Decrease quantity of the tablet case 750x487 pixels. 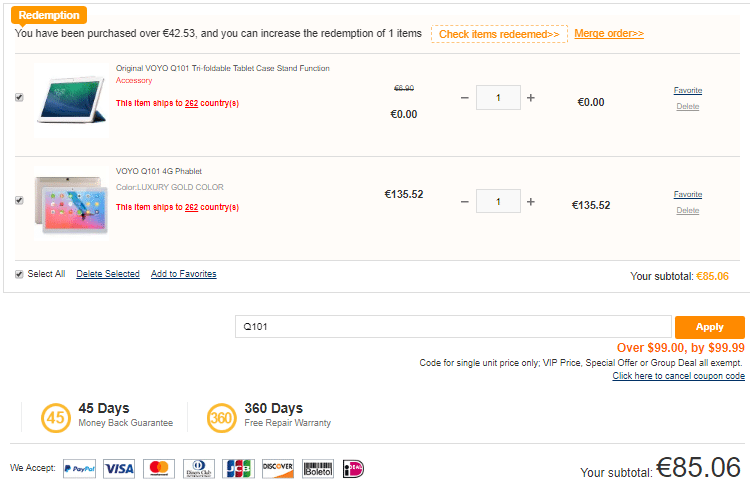[x=464, y=98]
